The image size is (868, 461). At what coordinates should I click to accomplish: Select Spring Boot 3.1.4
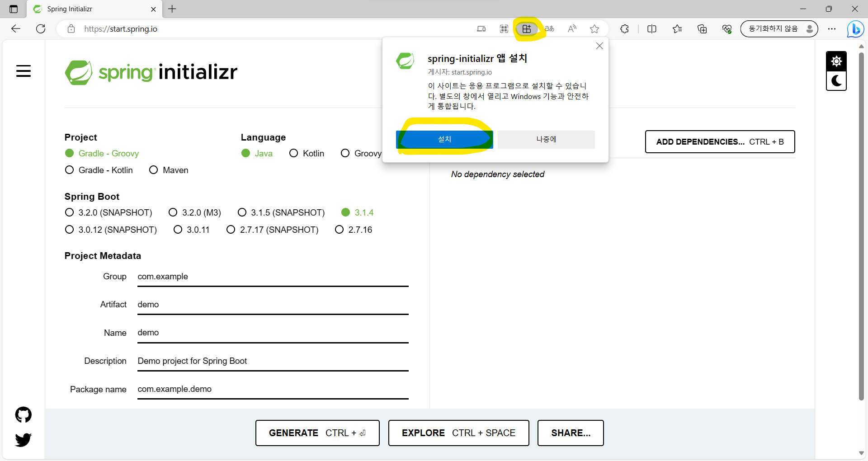(x=358, y=212)
